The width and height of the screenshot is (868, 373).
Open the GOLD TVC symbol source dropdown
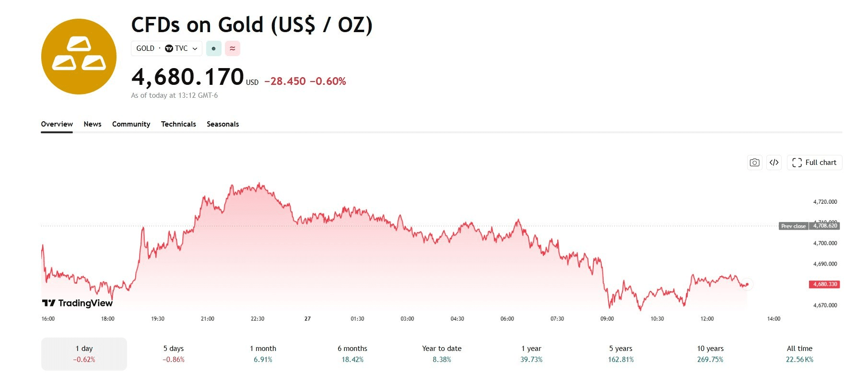pos(166,48)
